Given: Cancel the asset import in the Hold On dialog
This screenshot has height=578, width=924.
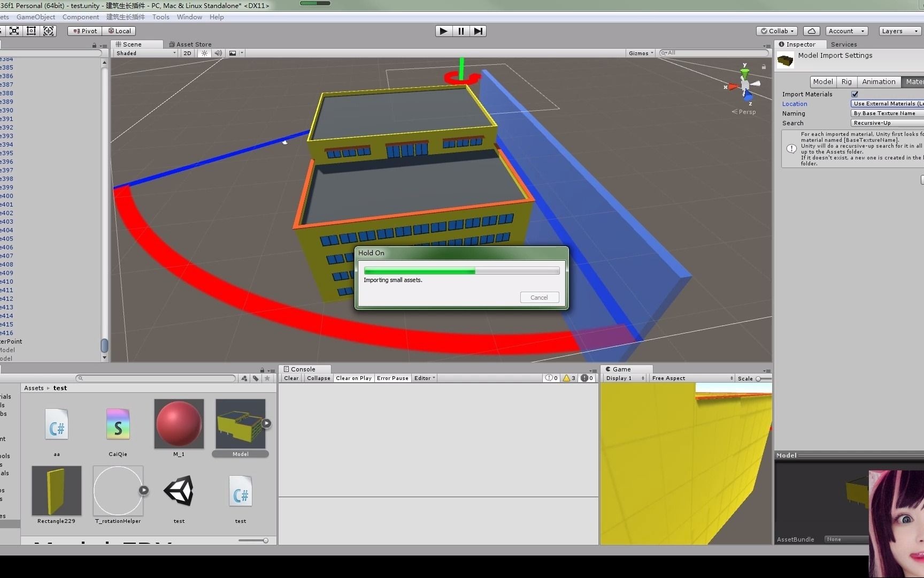Looking at the screenshot, I should tap(539, 297).
